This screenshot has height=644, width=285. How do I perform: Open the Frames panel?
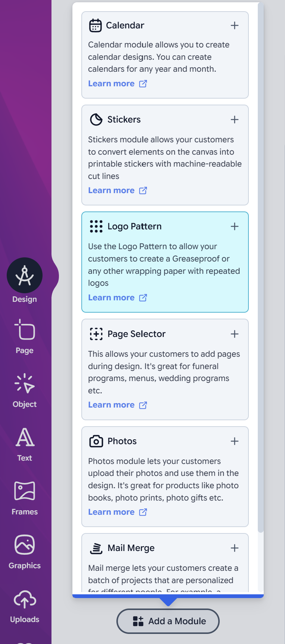(24, 497)
